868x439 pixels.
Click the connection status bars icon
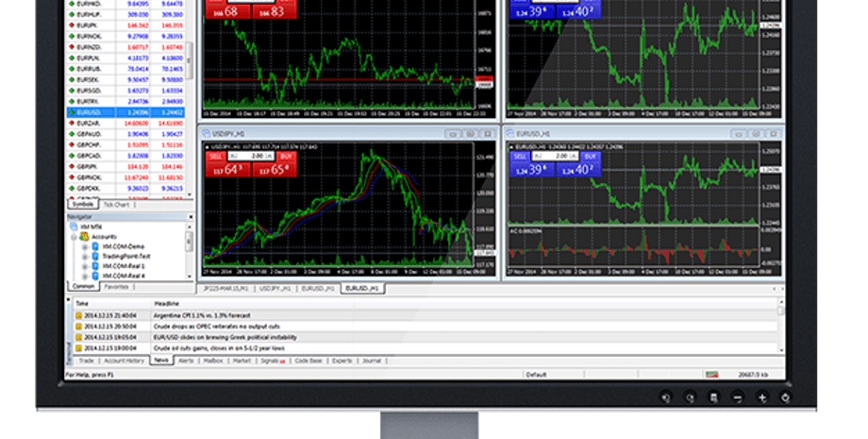[x=710, y=375]
